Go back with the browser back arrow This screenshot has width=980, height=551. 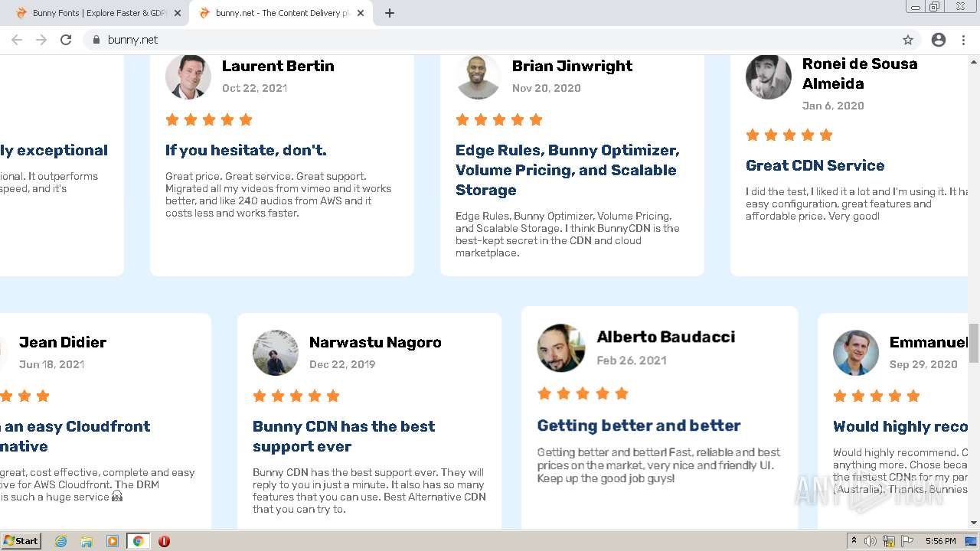[x=17, y=40]
